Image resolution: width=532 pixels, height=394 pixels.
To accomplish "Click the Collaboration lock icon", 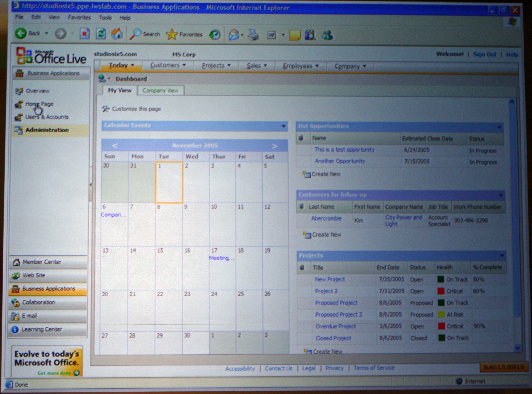I will pos(15,302).
